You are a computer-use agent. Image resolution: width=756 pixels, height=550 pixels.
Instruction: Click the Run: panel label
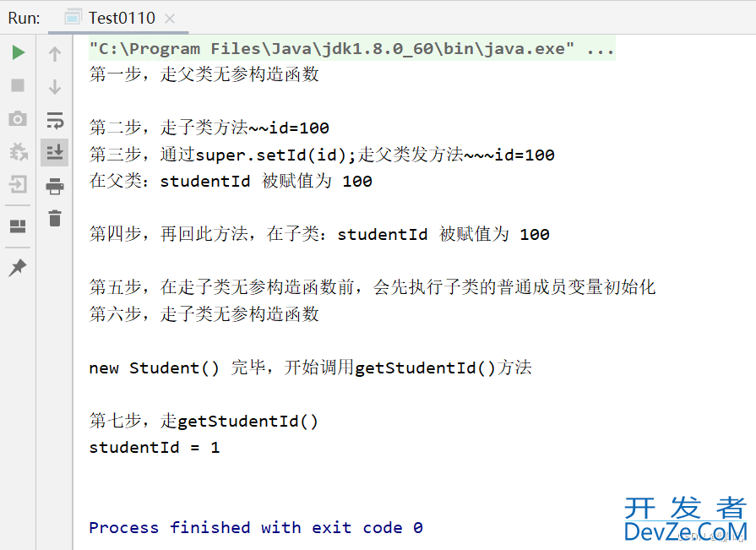click(24, 19)
